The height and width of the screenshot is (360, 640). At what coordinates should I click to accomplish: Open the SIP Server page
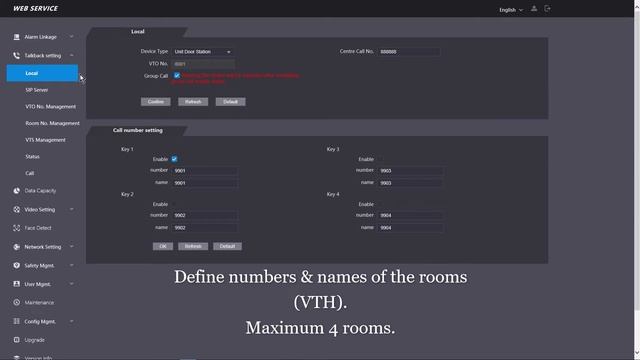(x=37, y=90)
